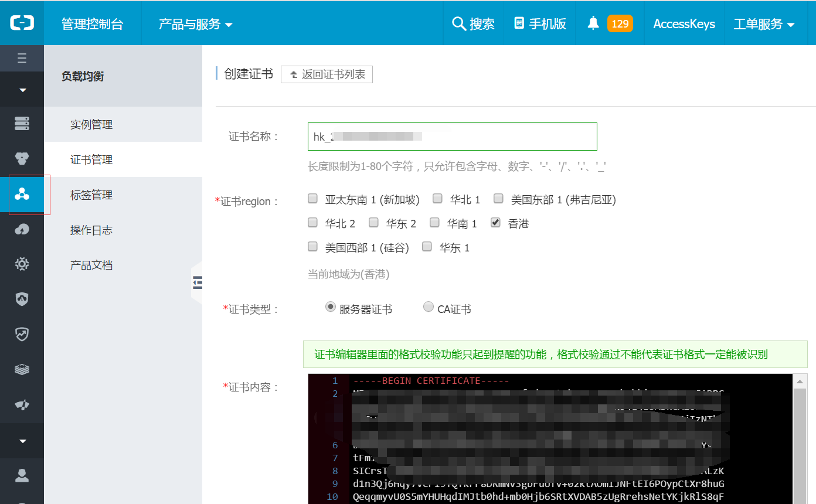Image resolution: width=816 pixels, height=504 pixels.
Task: Open the shield security sidebar icon
Action: click(x=22, y=299)
